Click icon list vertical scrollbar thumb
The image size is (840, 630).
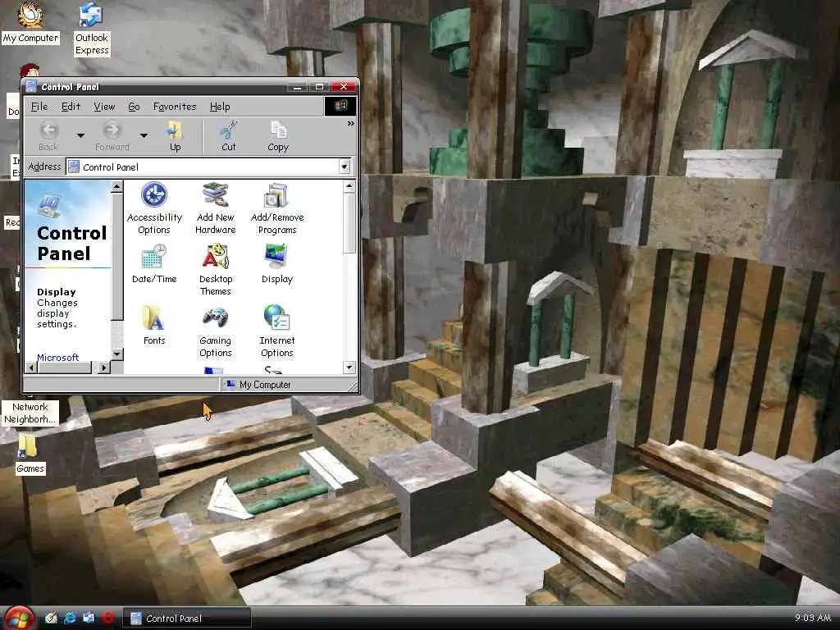click(349, 223)
